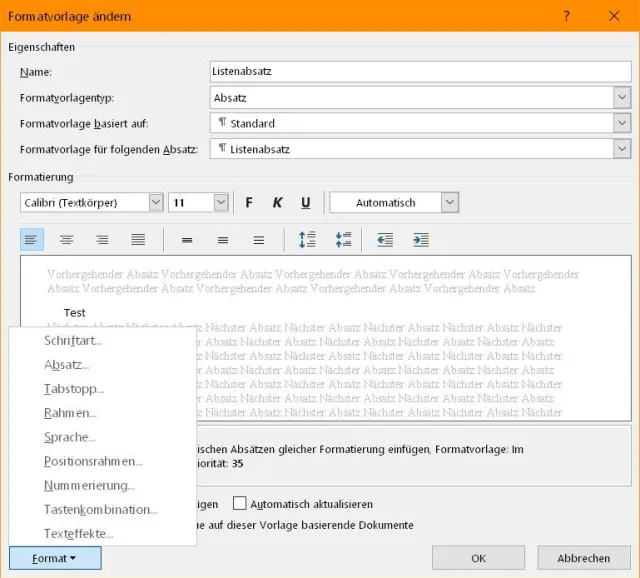
Task: Toggle bold formatting with the F button
Action: (x=249, y=203)
